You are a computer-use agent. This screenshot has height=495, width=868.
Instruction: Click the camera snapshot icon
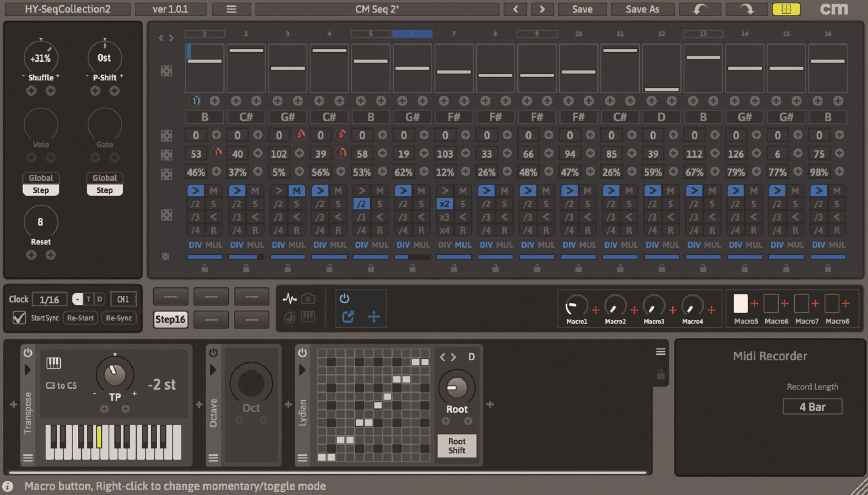tap(308, 299)
